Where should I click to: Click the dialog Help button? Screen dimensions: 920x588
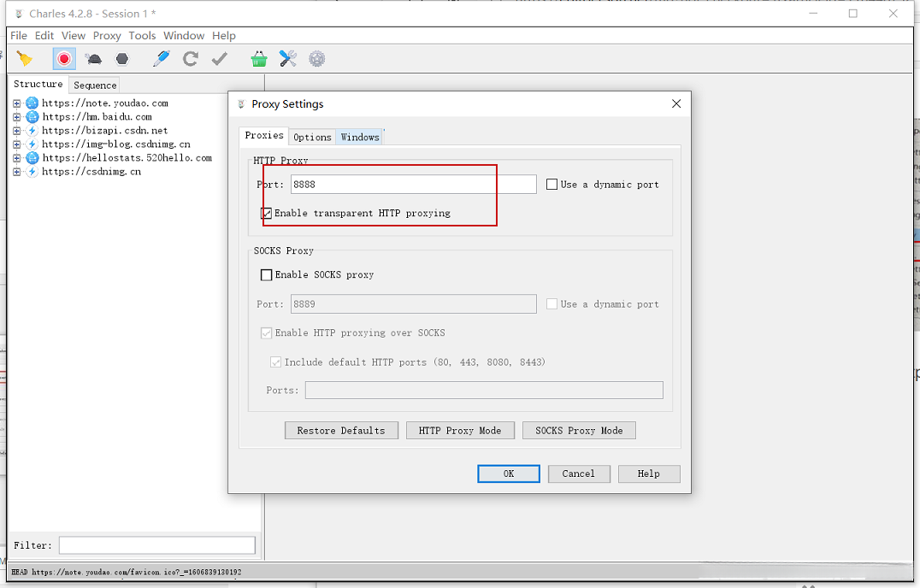tap(649, 473)
